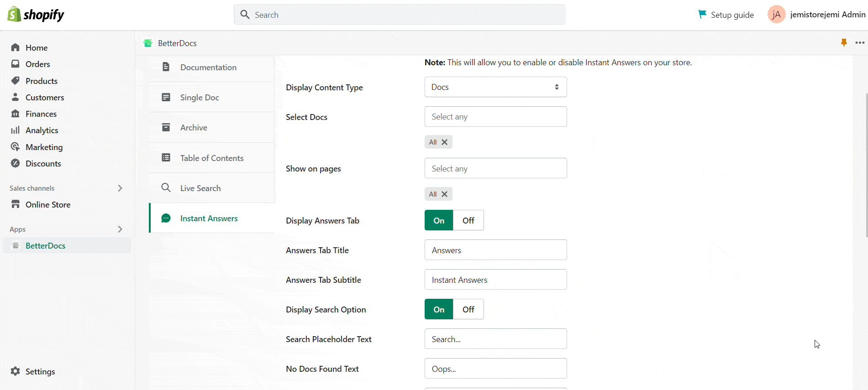Click the top Search input field
This screenshot has width=868, height=390.
tap(400, 15)
